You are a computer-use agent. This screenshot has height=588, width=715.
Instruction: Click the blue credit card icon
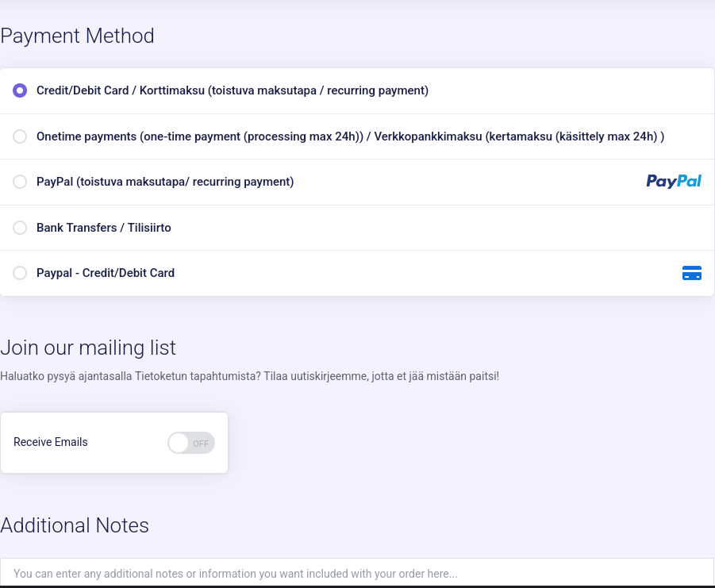coord(691,273)
